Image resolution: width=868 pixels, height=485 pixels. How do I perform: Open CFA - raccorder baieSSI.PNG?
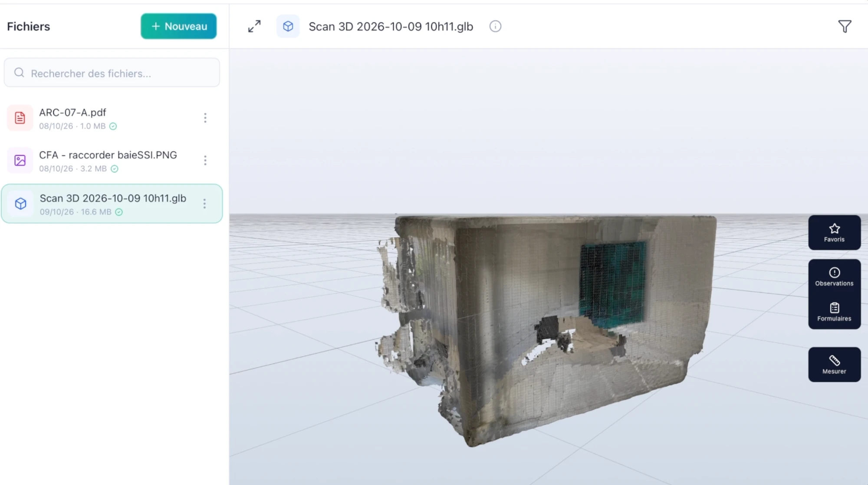pos(112,161)
